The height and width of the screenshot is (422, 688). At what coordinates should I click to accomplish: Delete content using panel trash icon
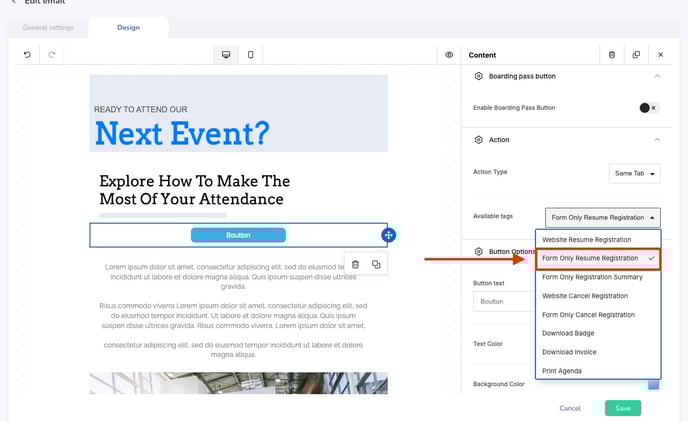pyautogui.click(x=612, y=55)
